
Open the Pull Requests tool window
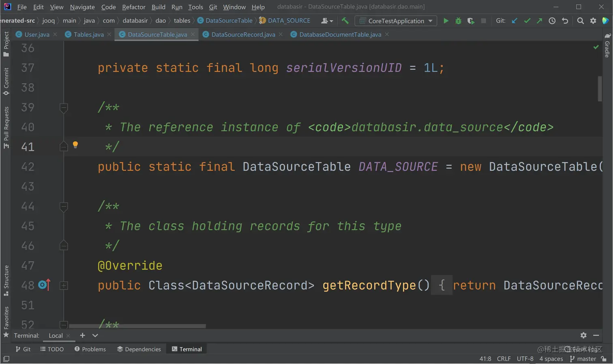6,128
